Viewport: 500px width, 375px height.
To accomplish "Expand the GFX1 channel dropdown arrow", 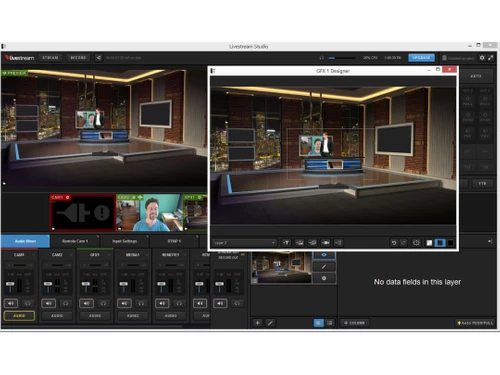I will click(x=109, y=255).
